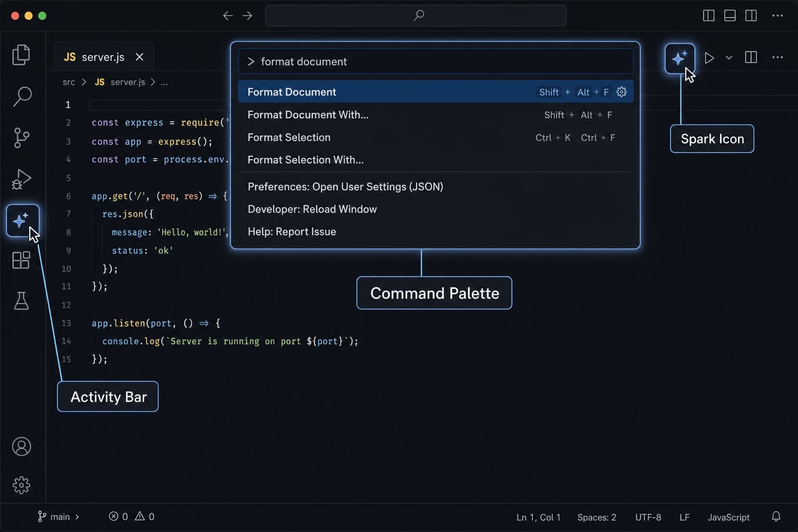Open the run options dropdown arrow
798x532 pixels.
tap(729, 58)
